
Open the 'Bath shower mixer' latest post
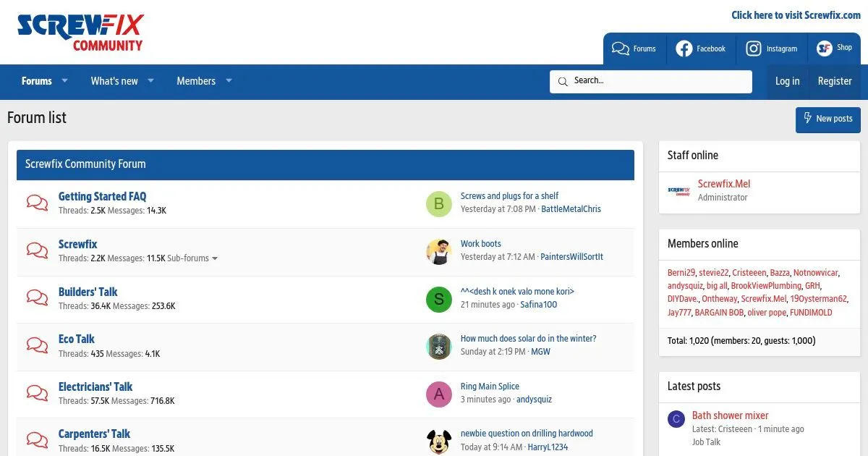click(x=730, y=415)
